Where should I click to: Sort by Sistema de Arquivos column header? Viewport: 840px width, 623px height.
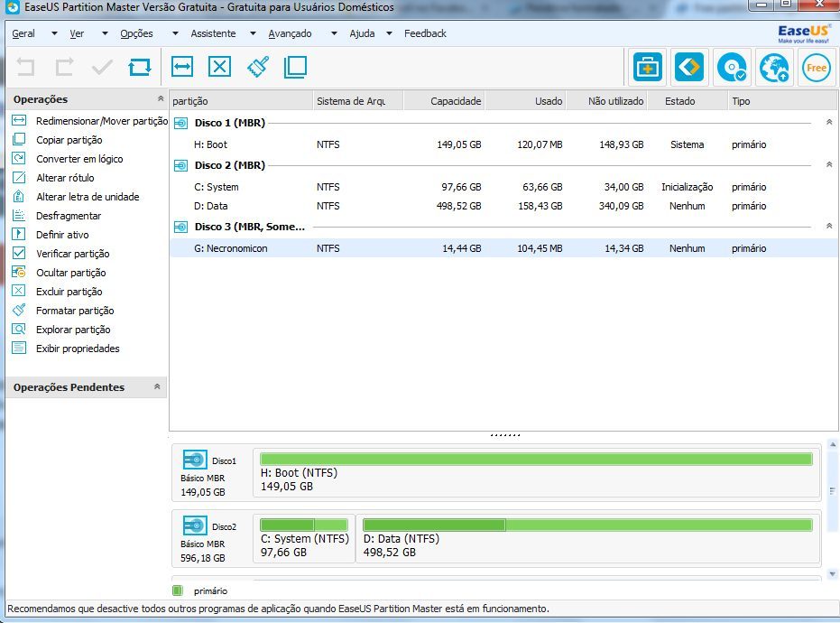coord(358,101)
